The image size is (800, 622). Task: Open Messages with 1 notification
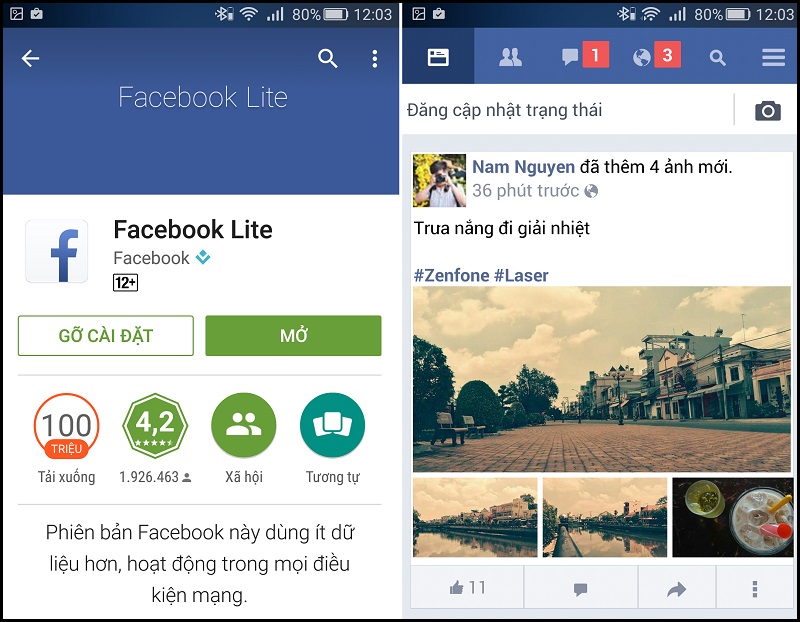pos(585,55)
